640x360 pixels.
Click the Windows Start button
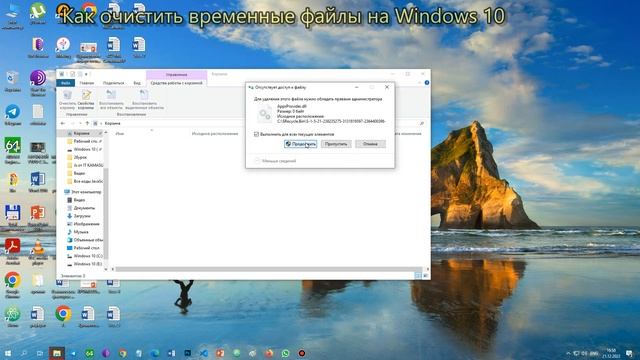pyautogui.click(x=7, y=353)
